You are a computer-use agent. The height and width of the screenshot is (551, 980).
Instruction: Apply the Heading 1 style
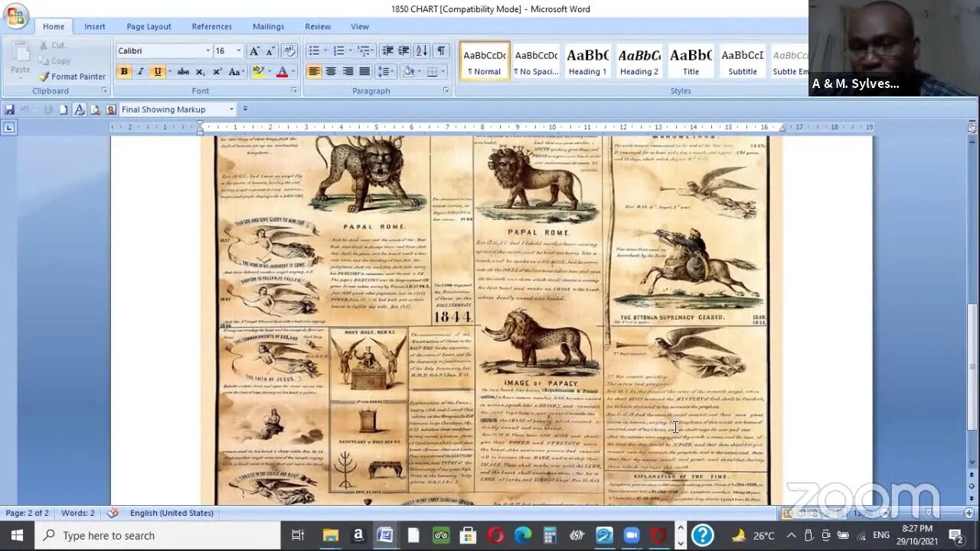click(x=587, y=60)
